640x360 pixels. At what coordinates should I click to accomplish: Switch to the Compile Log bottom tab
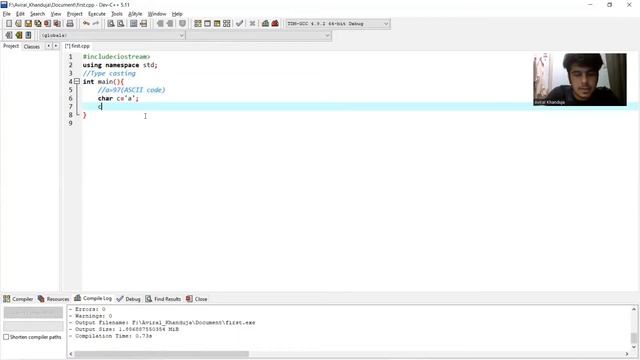(x=93, y=298)
